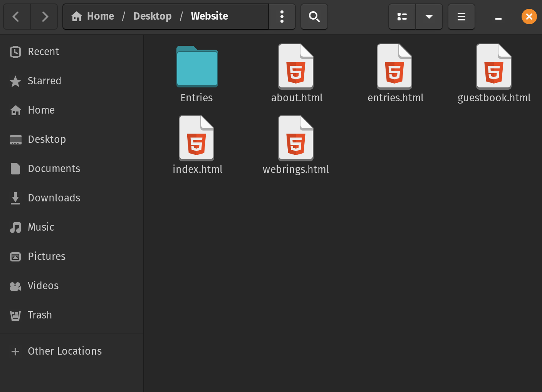Select the index.html file icon
This screenshot has width=542, height=392.
point(196,139)
